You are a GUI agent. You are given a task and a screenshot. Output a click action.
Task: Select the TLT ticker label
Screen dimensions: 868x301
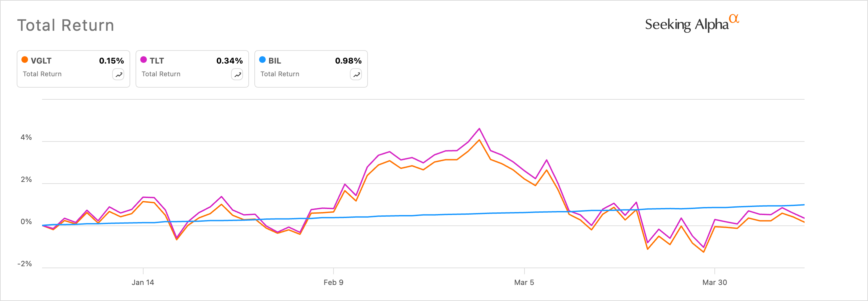coord(157,61)
